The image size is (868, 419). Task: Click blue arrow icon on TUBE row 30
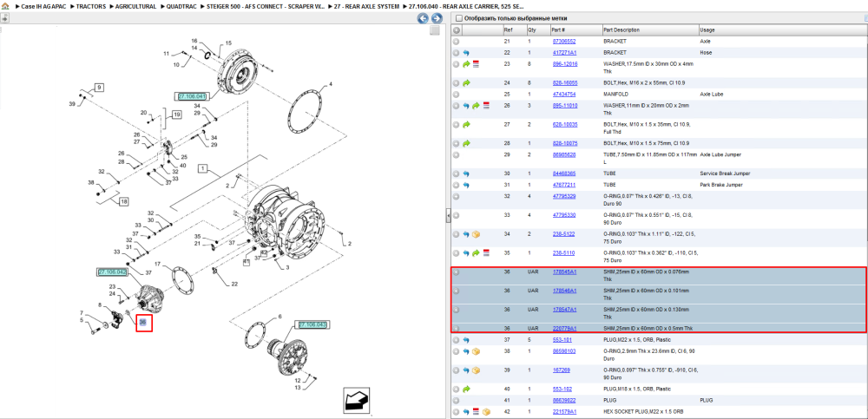pyautogui.click(x=466, y=173)
